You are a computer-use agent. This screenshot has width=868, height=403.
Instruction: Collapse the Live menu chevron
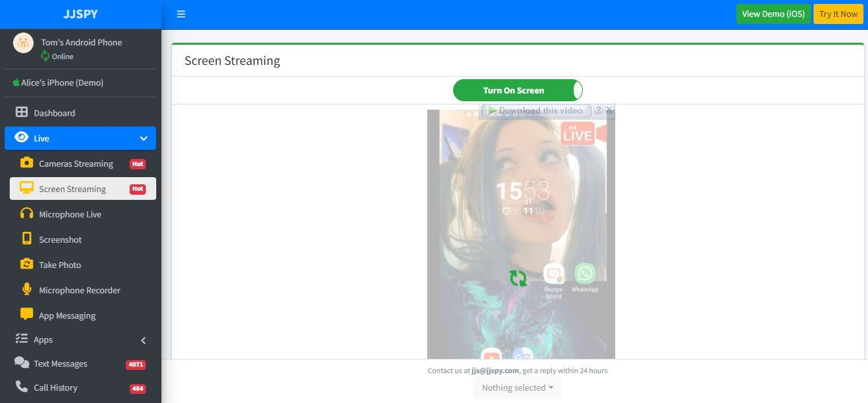144,138
